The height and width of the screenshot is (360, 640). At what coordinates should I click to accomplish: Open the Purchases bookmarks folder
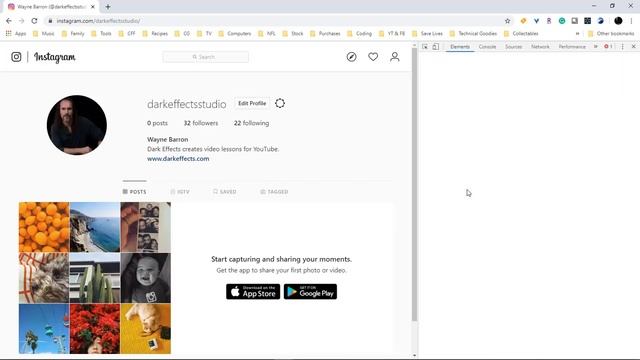(325, 33)
